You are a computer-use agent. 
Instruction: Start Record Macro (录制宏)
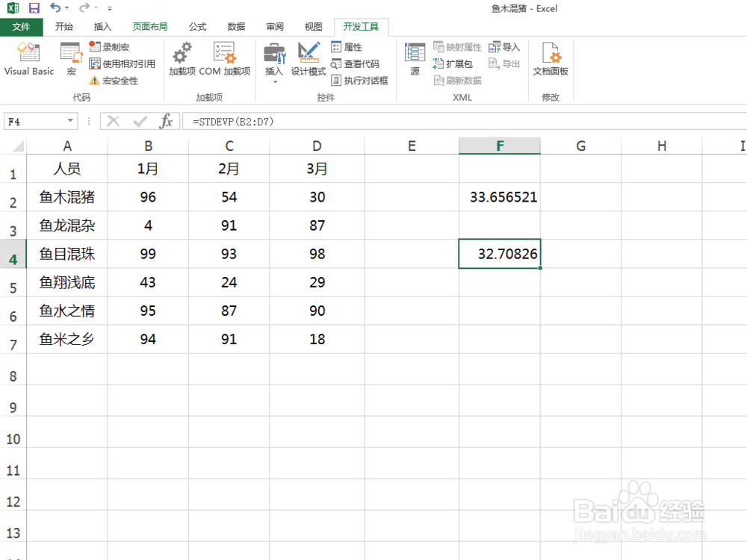click(109, 46)
